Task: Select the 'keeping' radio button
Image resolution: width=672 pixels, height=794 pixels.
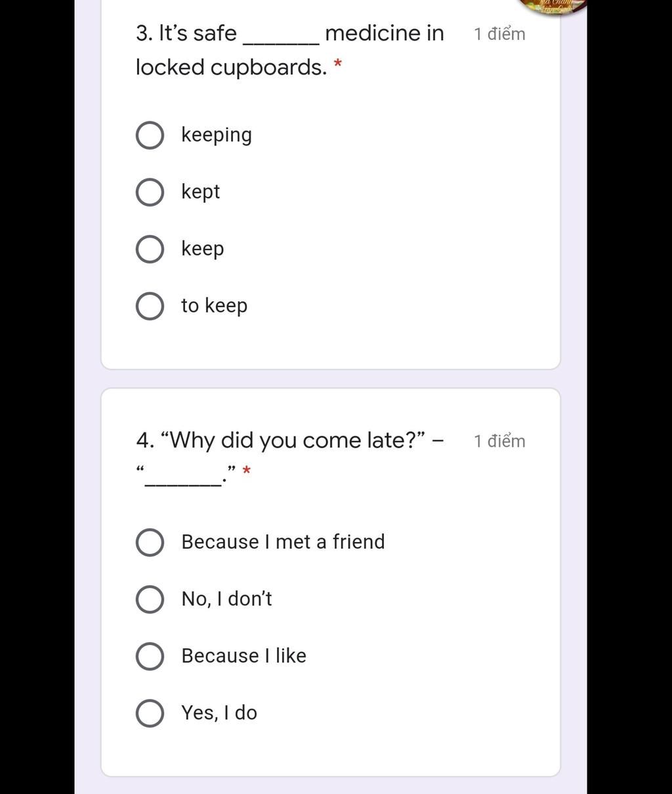Action: click(150, 135)
